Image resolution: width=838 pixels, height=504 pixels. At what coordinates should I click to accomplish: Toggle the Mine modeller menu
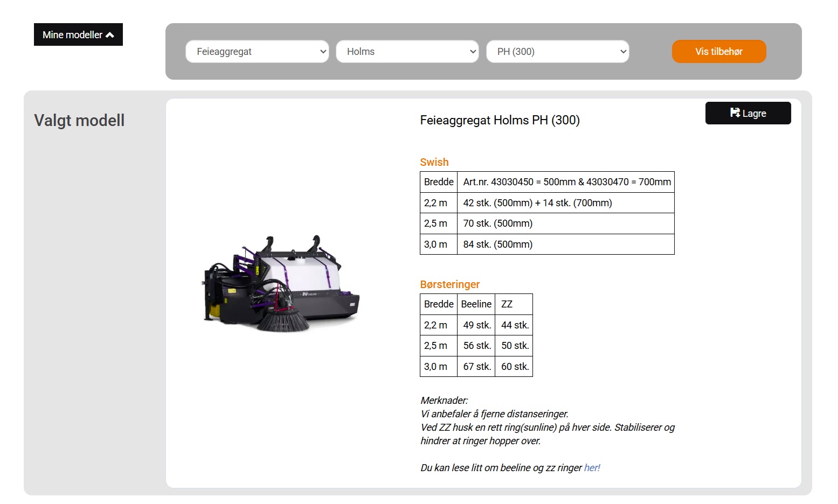coord(78,34)
